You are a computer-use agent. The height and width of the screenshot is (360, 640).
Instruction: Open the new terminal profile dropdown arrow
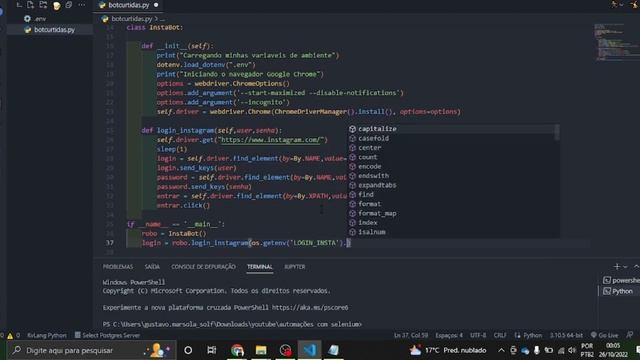(x=625, y=267)
